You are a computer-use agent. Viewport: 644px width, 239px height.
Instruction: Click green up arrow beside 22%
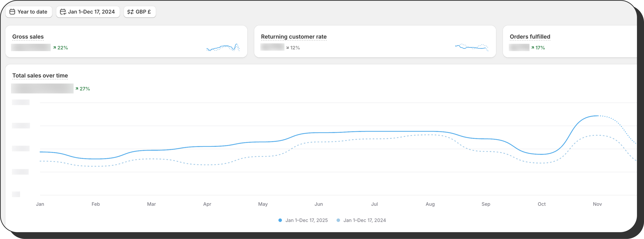(55, 47)
